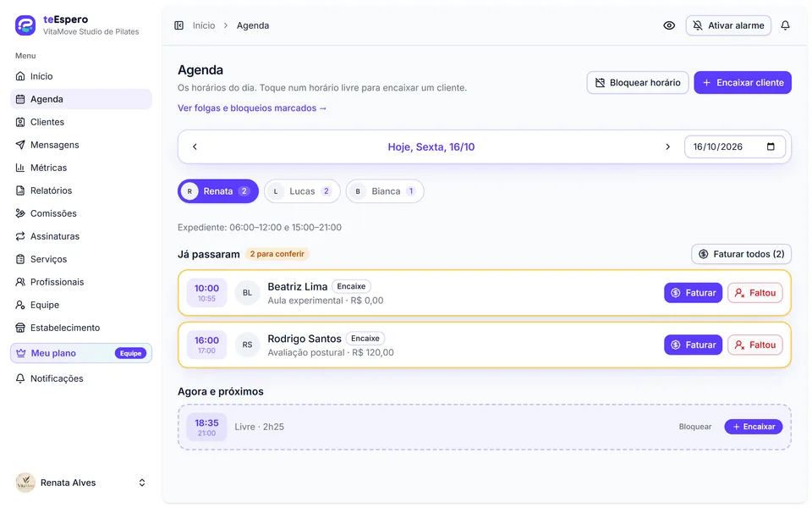Go to next day with right chevron
Image resolution: width=812 pixels, height=508 pixels.
667,146
